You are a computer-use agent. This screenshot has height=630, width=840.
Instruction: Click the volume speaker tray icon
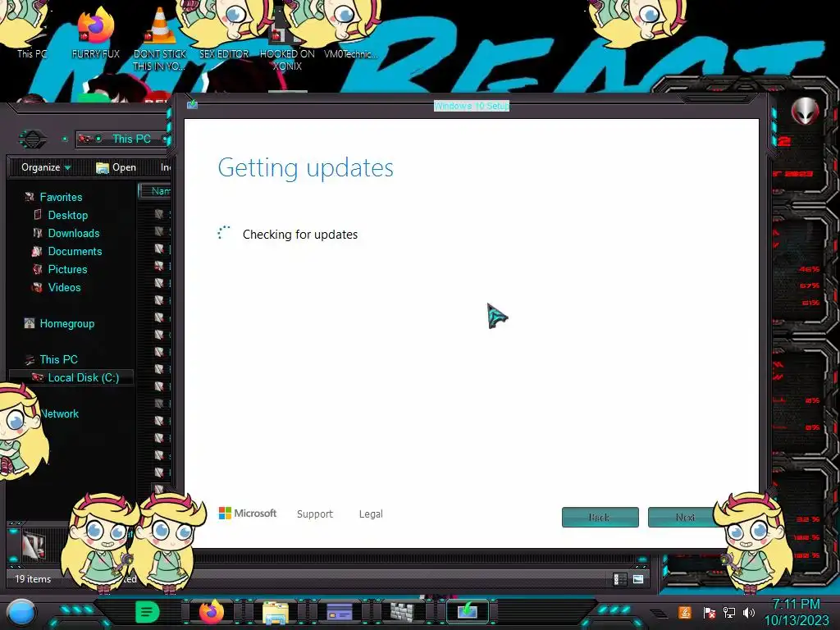(749, 612)
